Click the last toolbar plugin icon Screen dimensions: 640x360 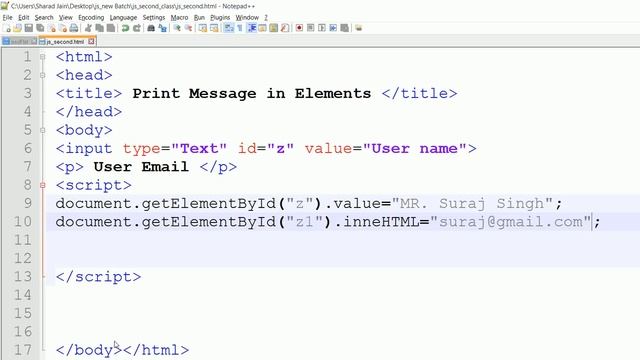(x=358, y=28)
